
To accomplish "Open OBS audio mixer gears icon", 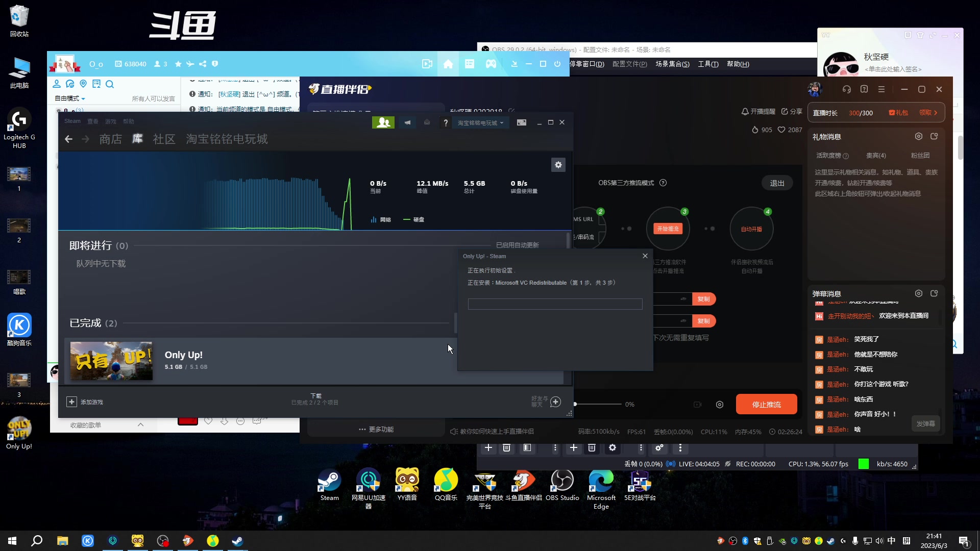I will [x=659, y=448].
